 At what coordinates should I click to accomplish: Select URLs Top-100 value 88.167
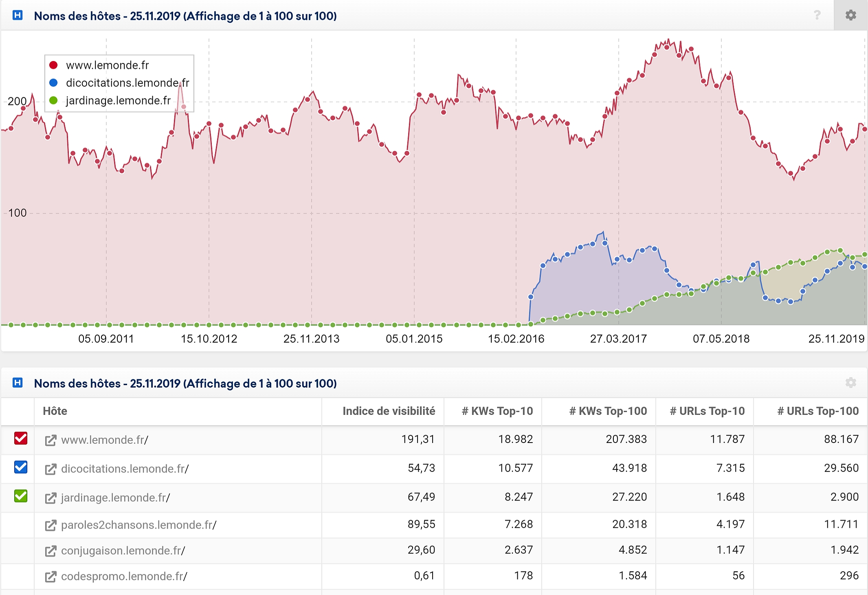click(842, 439)
